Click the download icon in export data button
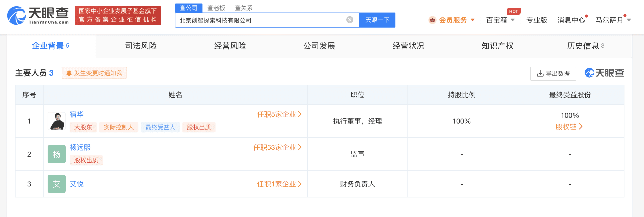The height and width of the screenshot is (217, 644). tap(540, 73)
